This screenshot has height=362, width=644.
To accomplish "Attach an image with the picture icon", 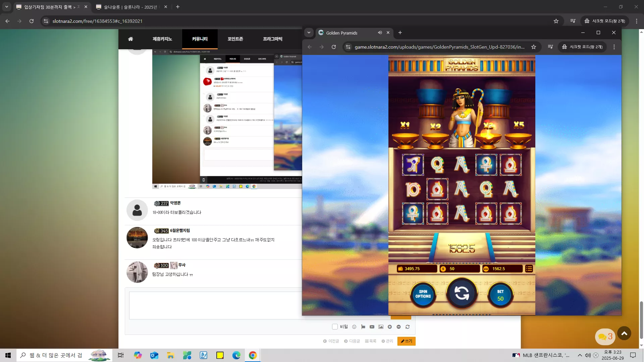I will pos(381,327).
